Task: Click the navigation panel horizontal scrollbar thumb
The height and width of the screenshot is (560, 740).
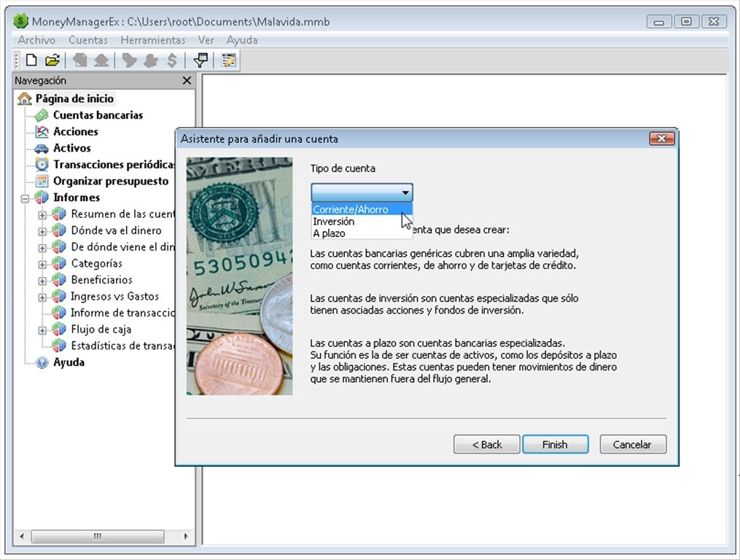Action: pos(98,537)
